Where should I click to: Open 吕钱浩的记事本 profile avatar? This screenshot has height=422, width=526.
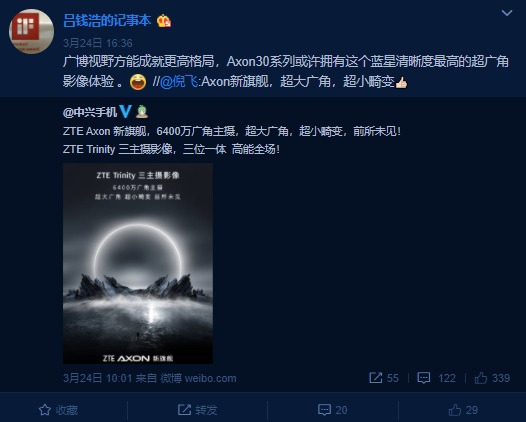[32, 31]
